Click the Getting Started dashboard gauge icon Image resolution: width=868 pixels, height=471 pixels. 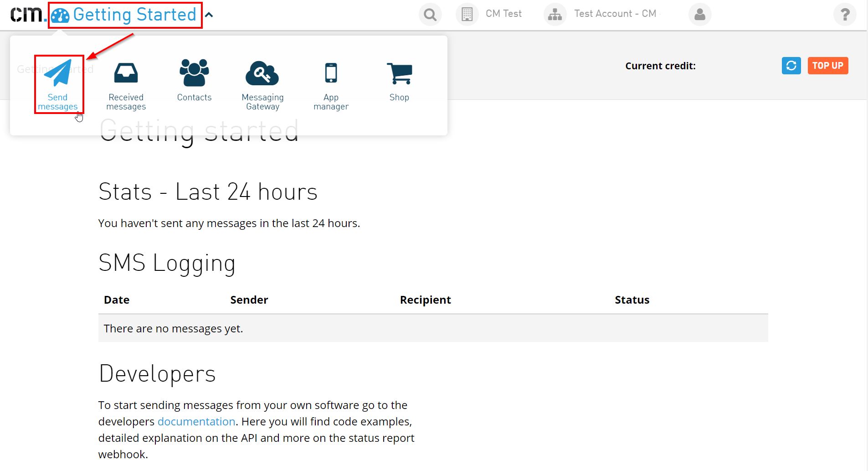coord(60,16)
